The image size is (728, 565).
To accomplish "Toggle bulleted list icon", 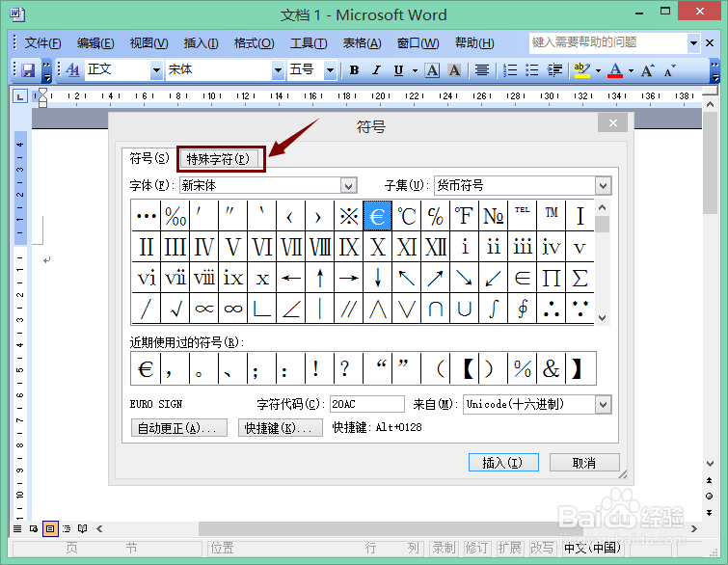I will coord(532,70).
